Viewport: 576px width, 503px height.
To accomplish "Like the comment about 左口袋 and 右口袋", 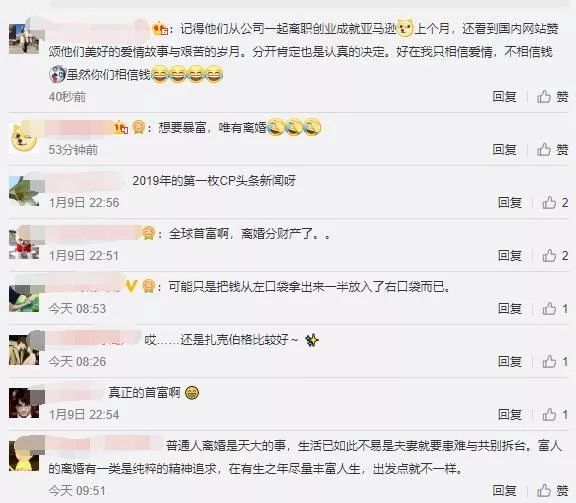I will pos(555,309).
